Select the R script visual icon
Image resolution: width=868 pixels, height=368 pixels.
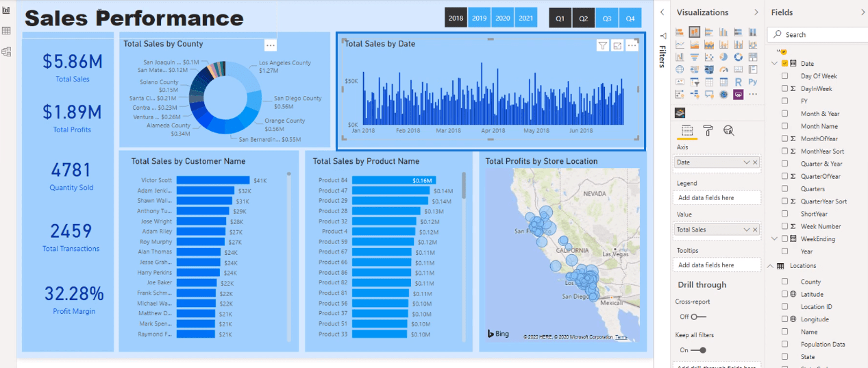click(740, 82)
